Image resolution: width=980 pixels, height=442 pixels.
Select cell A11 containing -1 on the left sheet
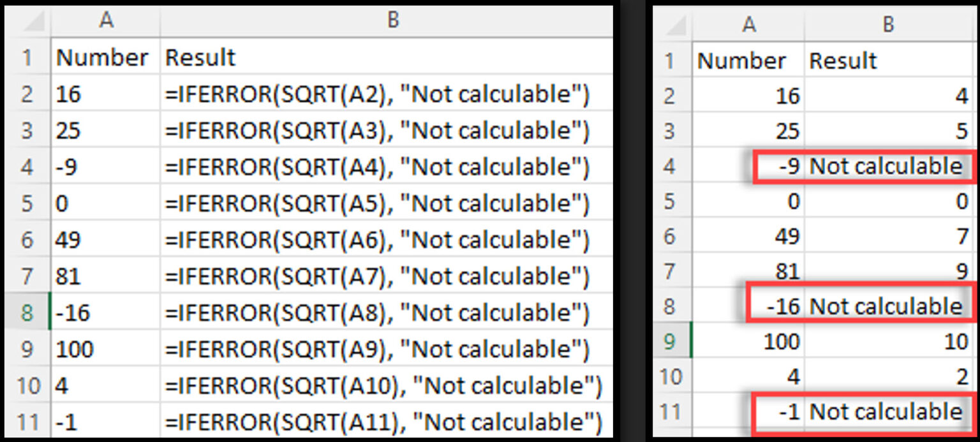[x=105, y=422]
